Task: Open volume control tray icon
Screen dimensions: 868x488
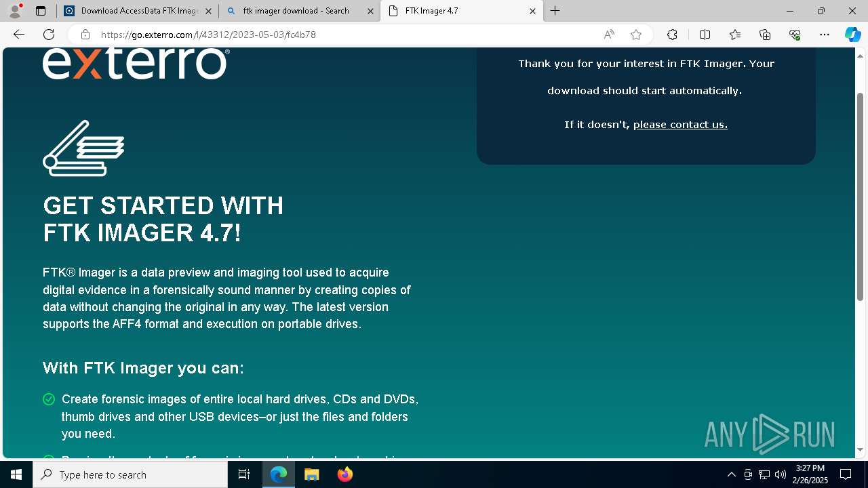Action: pyautogui.click(x=780, y=474)
